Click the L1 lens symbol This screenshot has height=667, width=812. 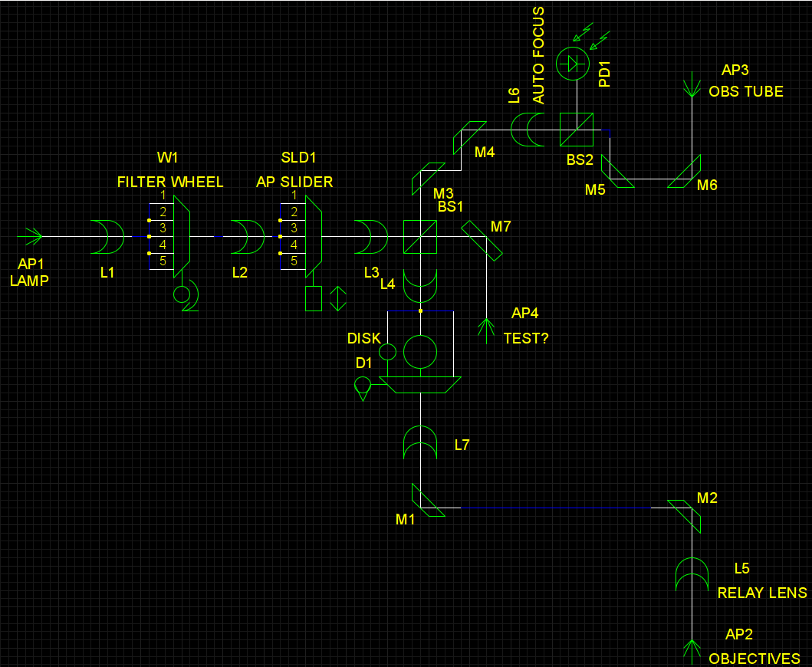coord(107,237)
